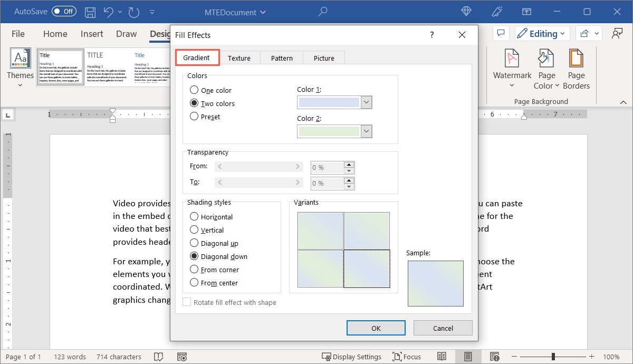Select the Two colors radio button
633x364 pixels.
[x=194, y=103]
